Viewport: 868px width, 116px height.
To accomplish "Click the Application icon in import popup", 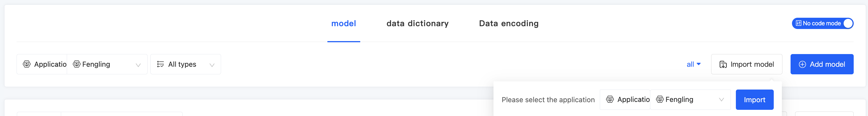I will 610,99.
